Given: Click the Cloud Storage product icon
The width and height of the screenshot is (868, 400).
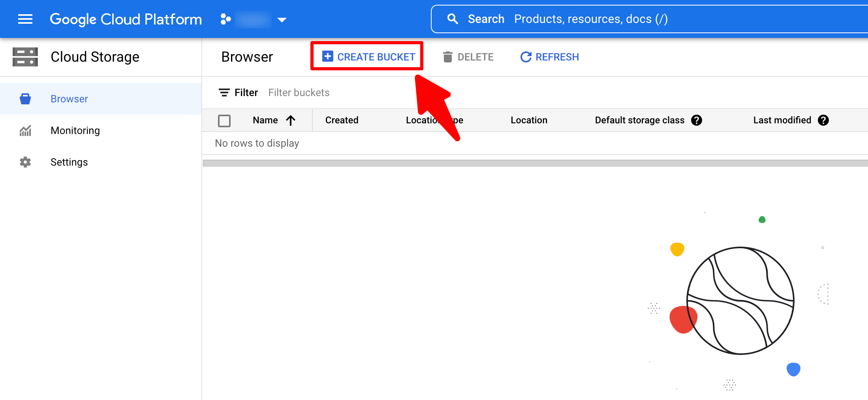Looking at the screenshot, I should (x=25, y=57).
